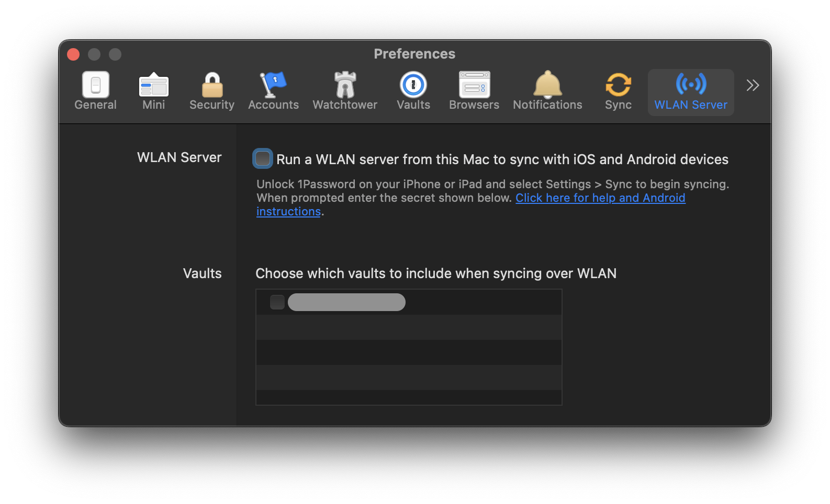830x504 pixels.
Task: Expand hidden toolbar items with double chevron
Action: click(753, 85)
